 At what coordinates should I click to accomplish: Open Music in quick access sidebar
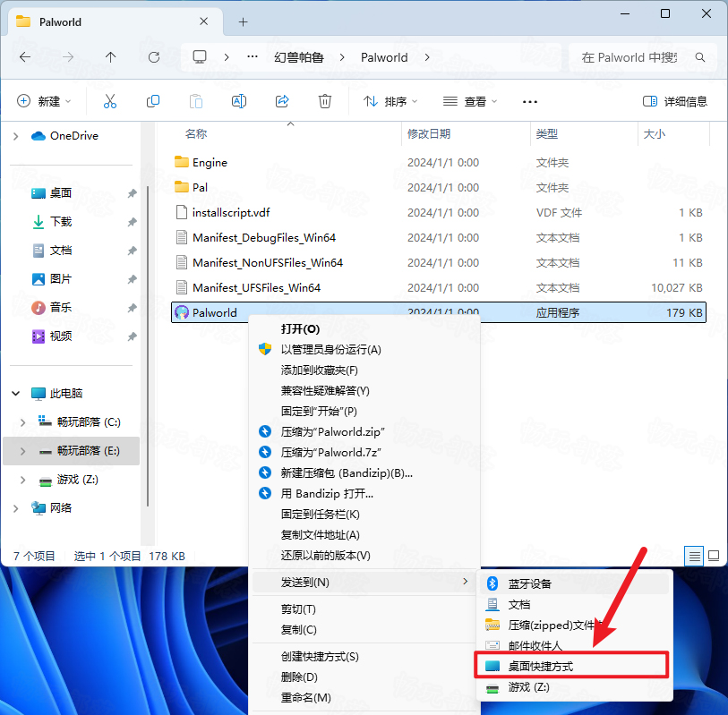click(x=60, y=307)
